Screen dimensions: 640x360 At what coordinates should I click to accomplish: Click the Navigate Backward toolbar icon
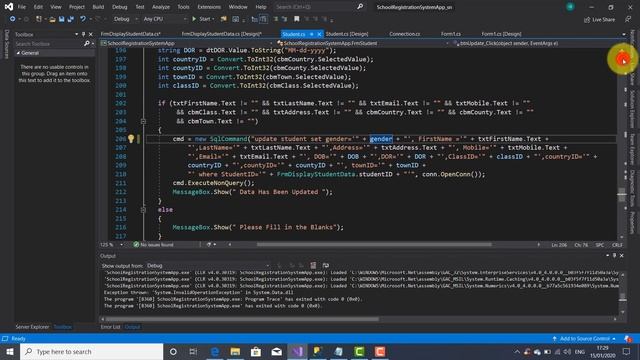click(x=13, y=19)
